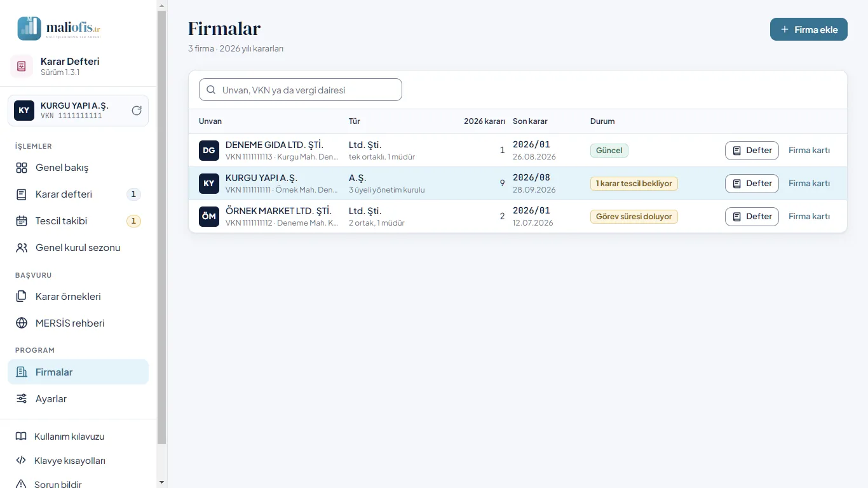
Task: Open Firma kartı for DENEME GIDA
Action: (809, 151)
